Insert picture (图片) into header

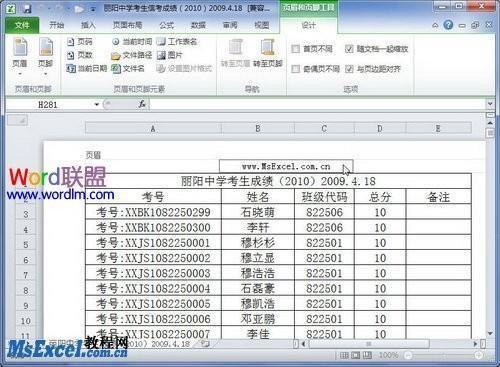[170, 55]
